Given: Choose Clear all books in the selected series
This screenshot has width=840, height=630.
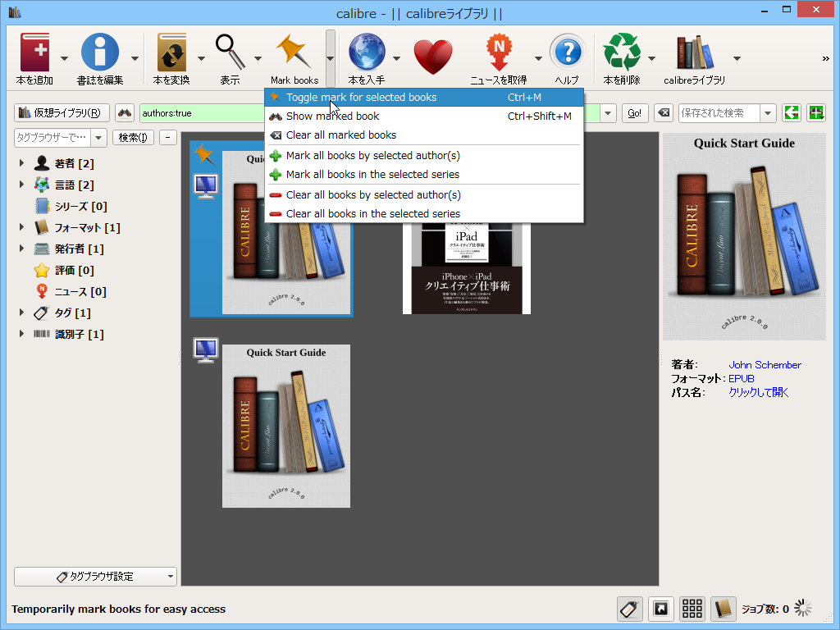Looking at the screenshot, I should pyautogui.click(x=424, y=214).
